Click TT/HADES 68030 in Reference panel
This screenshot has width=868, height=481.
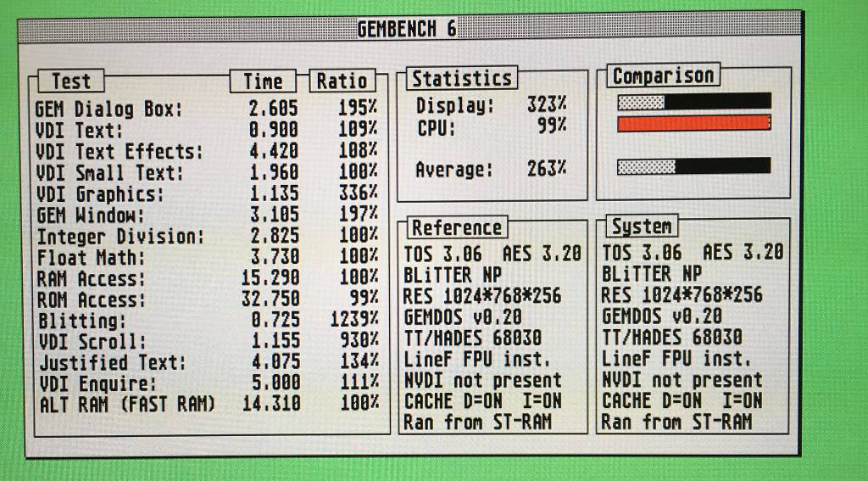click(473, 338)
